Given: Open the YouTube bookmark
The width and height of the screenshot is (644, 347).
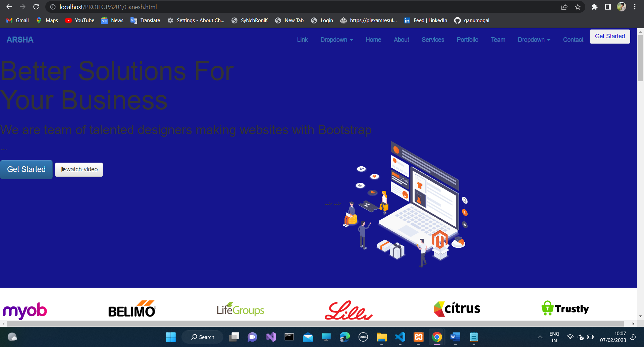Looking at the screenshot, I should click(80, 20).
